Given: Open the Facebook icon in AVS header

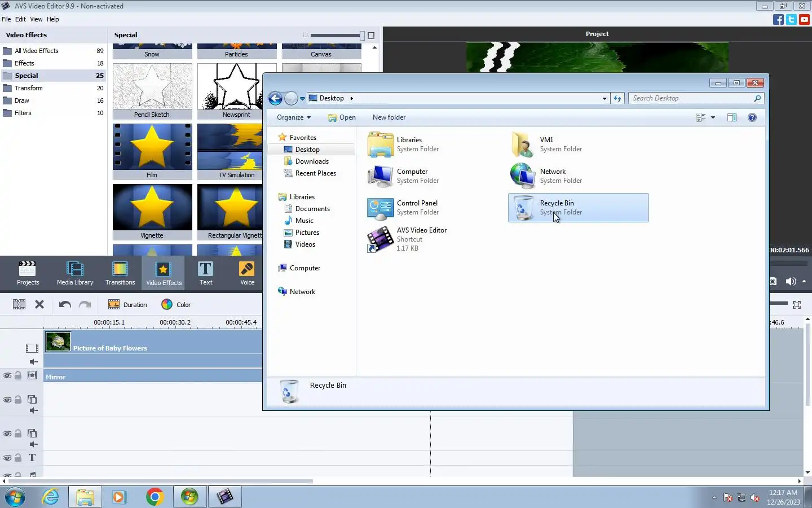Looking at the screenshot, I should (778, 19).
